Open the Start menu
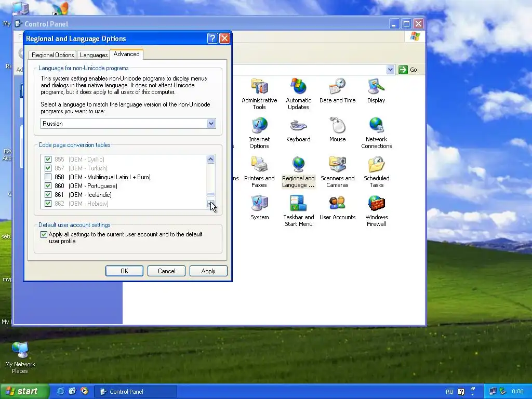This screenshot has height=399, width=532. tap(24, 391)
